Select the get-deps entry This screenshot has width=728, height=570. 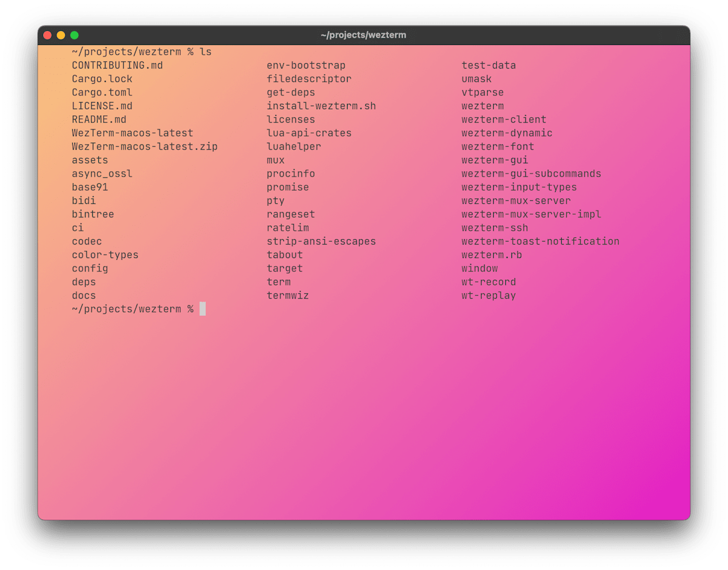[x=291, y=92]
